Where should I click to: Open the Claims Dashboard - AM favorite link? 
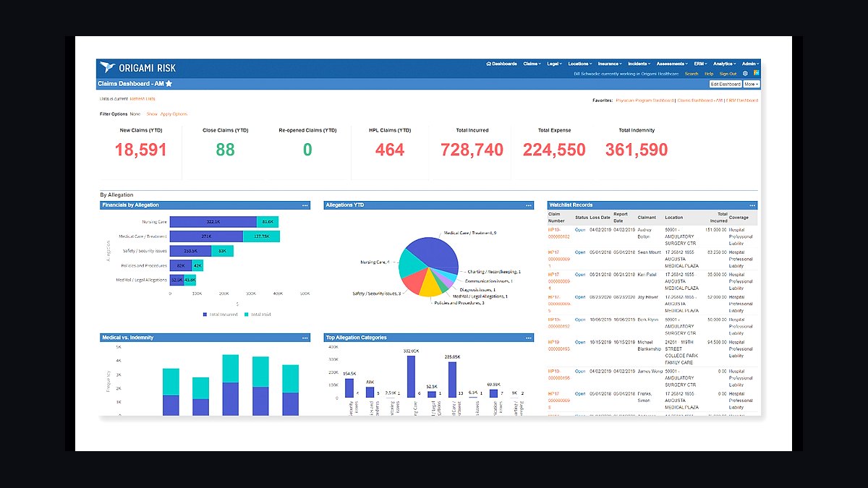(700, 100)
